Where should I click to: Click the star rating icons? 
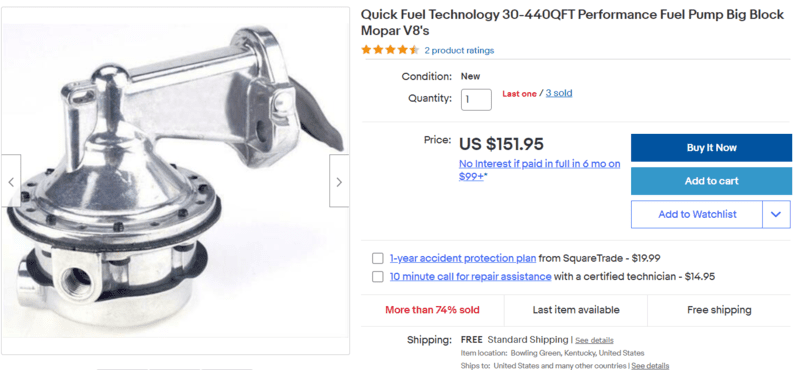[390, 50]
